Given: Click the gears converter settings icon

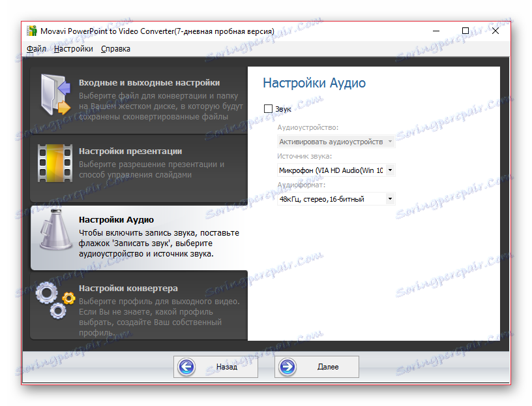Looking at the screenshot, I should 55,300.
